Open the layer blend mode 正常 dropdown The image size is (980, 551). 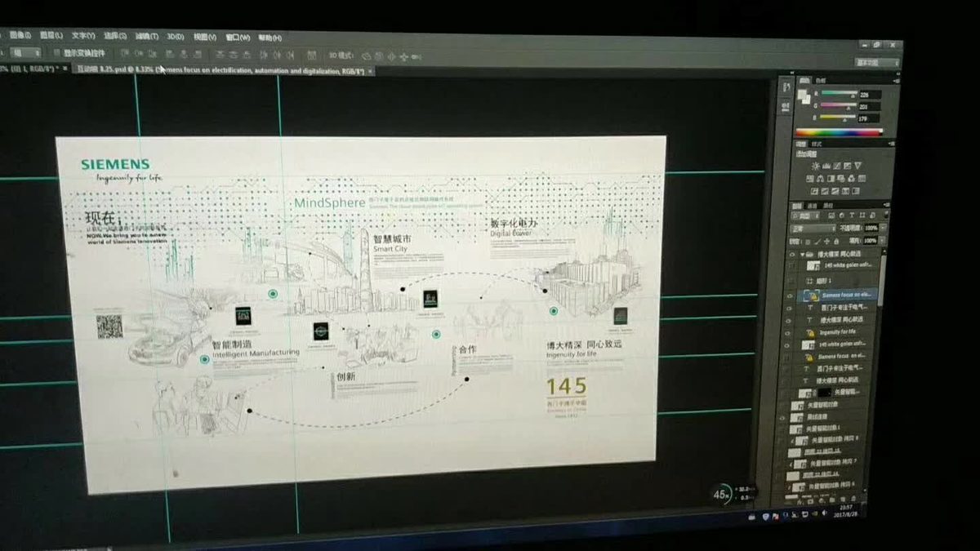[813, 229]
